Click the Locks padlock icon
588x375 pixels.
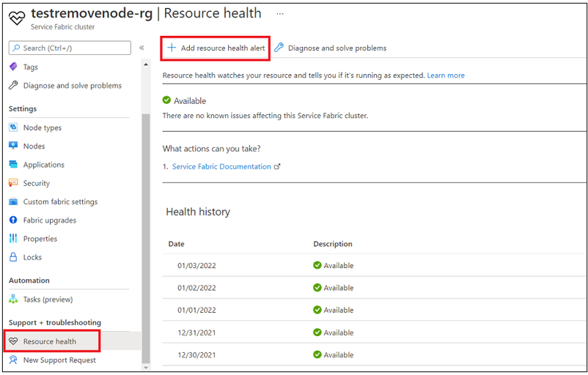13,256
